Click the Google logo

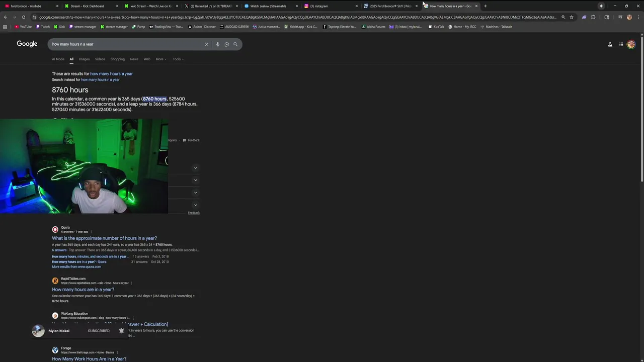(27, 44)
